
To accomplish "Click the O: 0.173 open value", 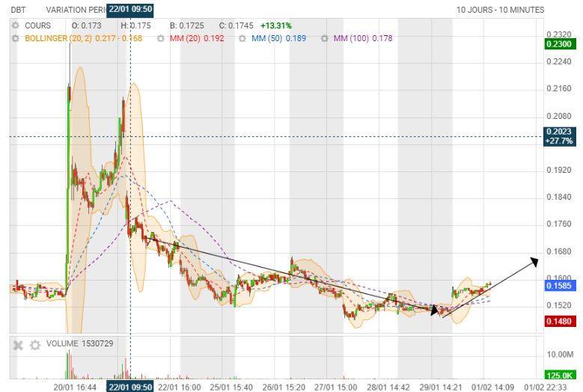I will tap(86, 25).
